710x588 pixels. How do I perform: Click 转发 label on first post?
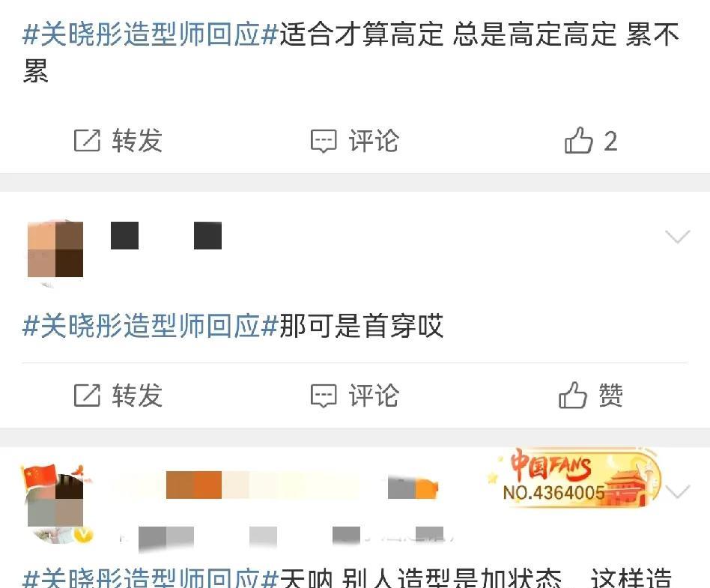pos(137,140)
